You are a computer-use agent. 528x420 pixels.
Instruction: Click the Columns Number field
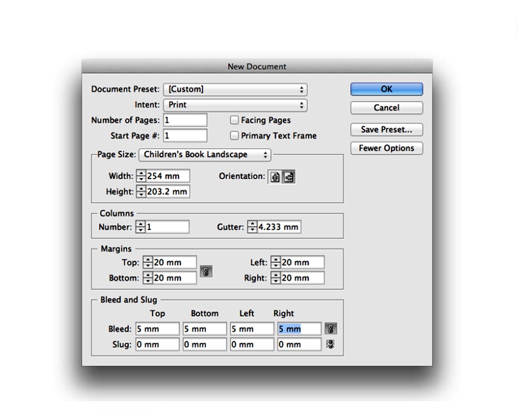168,227
